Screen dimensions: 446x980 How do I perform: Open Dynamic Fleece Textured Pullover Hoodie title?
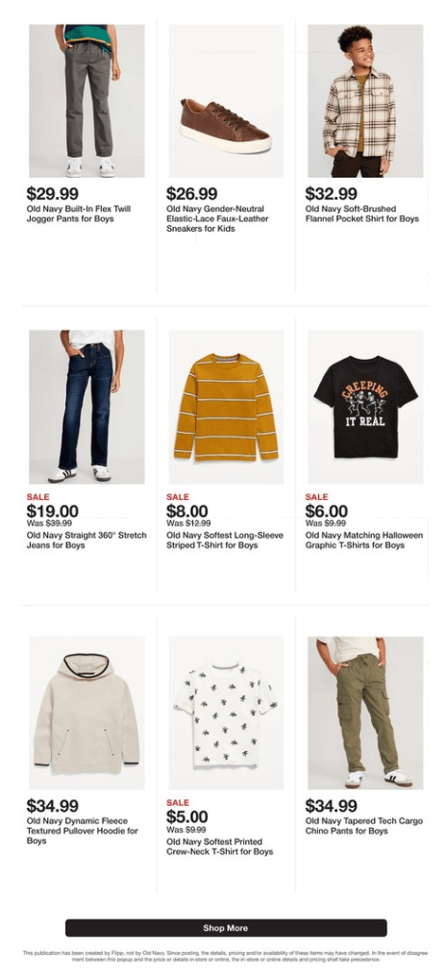(83, 831)
